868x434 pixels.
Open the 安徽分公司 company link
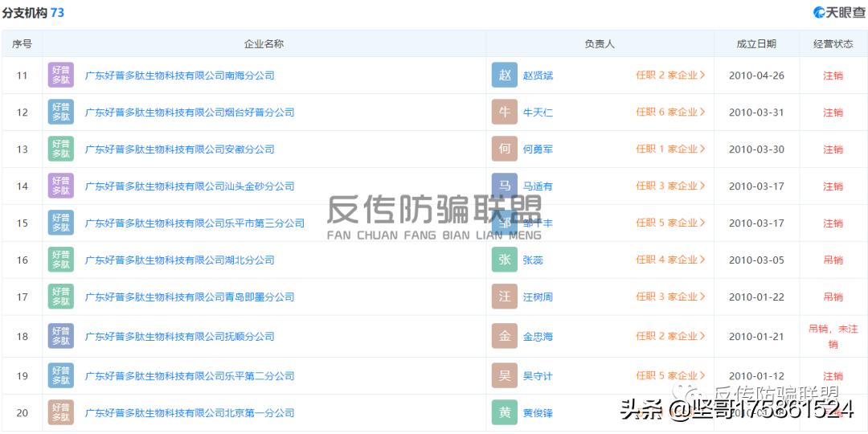179,149
